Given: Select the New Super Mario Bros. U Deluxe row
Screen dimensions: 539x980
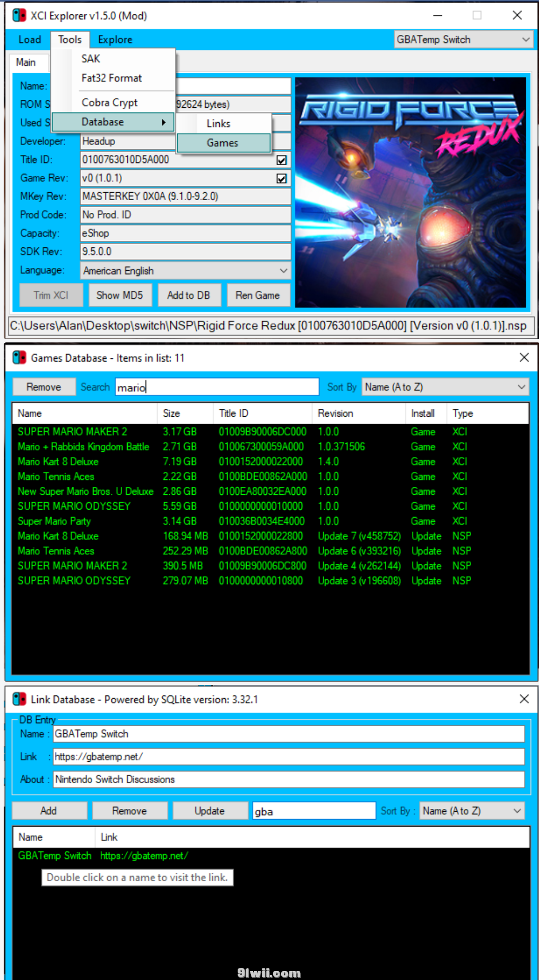Looking at the screenshot, I should [271, 491].
